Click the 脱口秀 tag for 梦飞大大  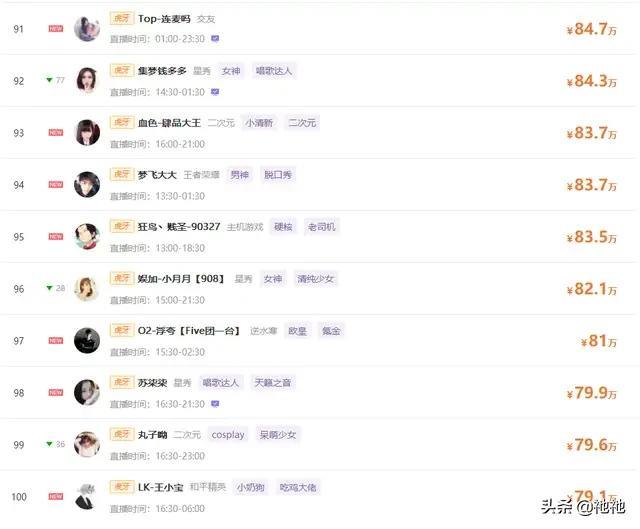(278, 175)
